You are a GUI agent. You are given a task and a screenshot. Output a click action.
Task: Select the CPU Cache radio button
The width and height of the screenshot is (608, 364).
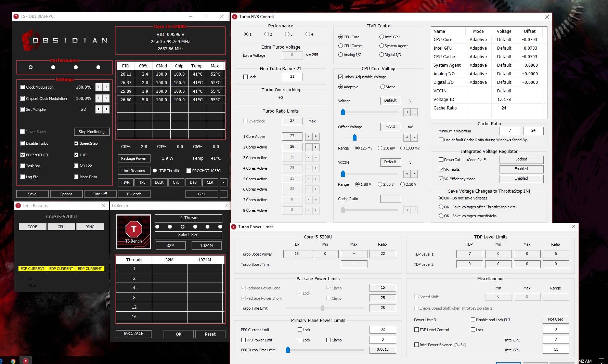point(340,46)
